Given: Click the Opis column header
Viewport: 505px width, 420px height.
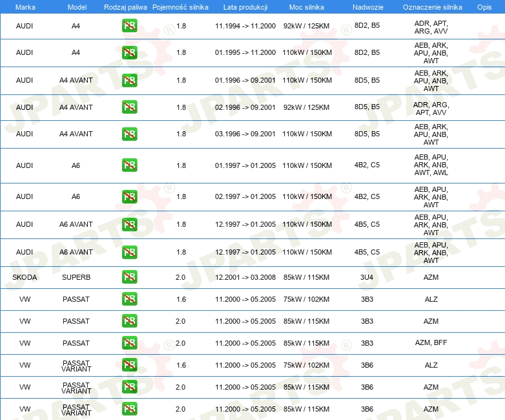Looking at the screenshot, I should click(x=484, y=7).
